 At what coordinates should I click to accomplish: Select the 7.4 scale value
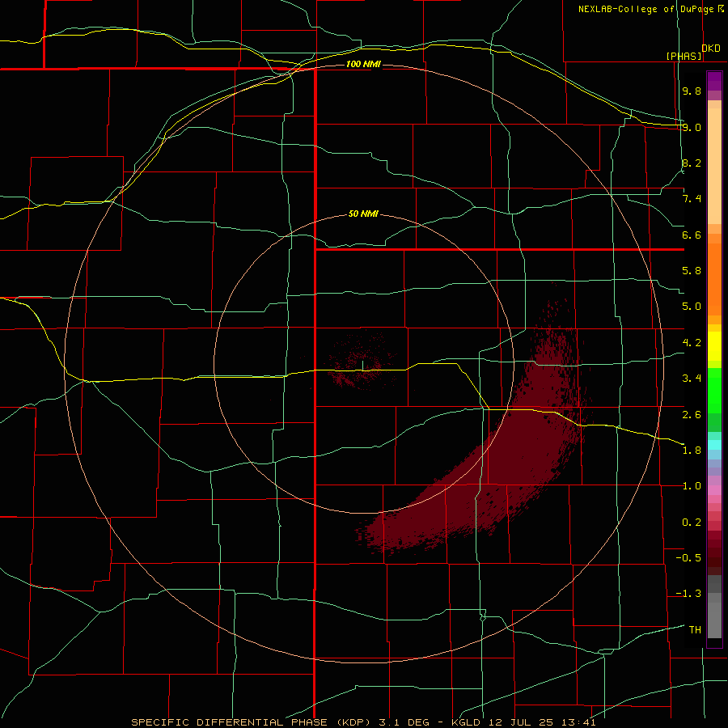click(x=692, y=199)
